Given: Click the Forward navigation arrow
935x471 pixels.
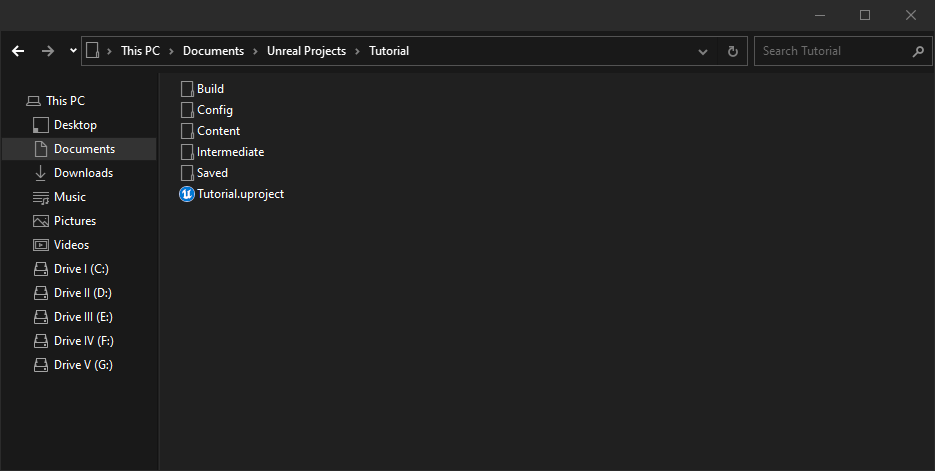Looking at the screenshot, I should coord(48,51).
